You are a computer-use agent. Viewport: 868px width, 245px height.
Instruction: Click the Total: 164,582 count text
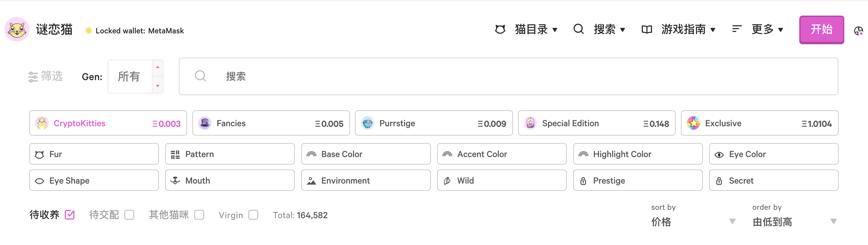[x=300, y=215]
